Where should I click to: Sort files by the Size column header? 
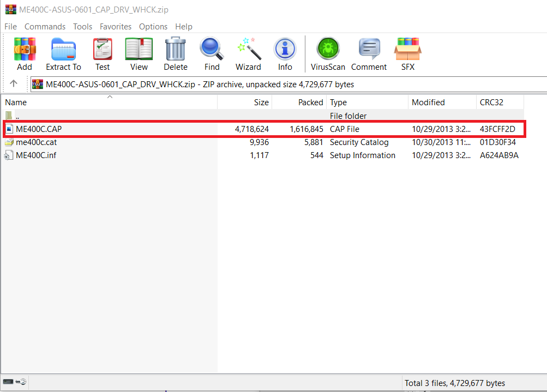[x=244, y=102]
